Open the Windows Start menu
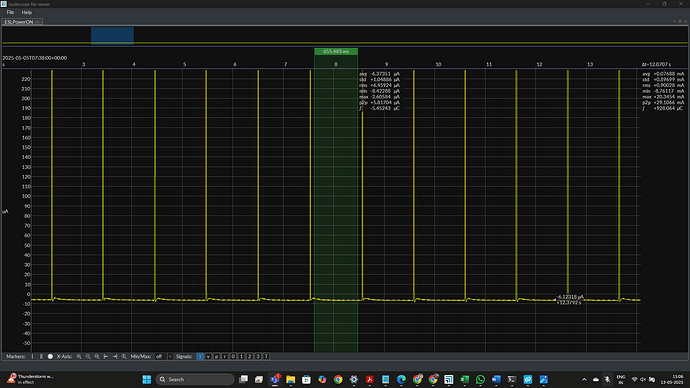 point(147,379)
